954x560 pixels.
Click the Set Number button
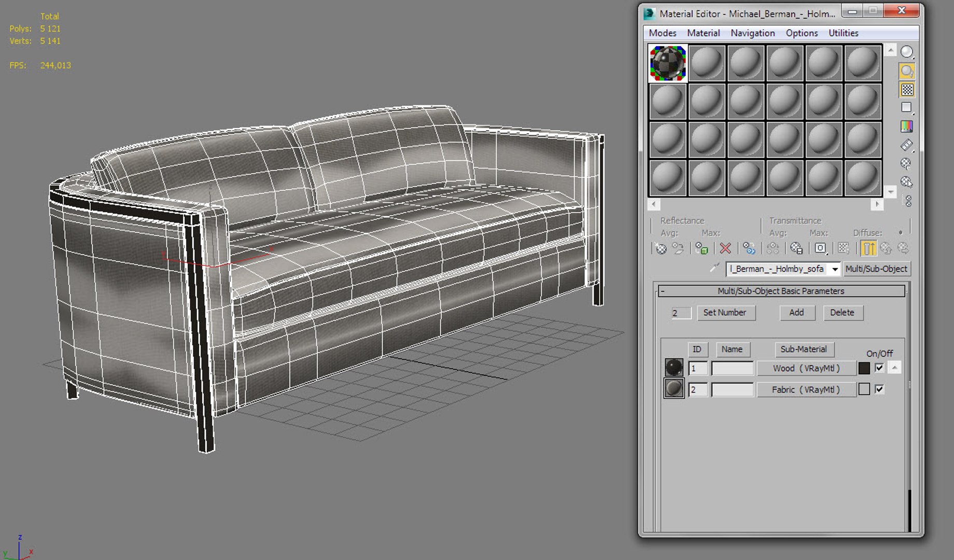coord(725,313)
